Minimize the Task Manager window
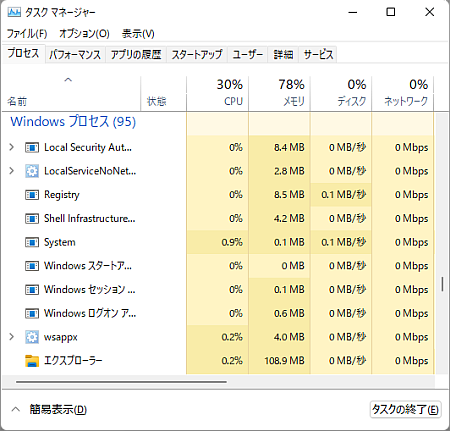Image resolution: width=450 pixels, height=431 pixels. [353, 12]
